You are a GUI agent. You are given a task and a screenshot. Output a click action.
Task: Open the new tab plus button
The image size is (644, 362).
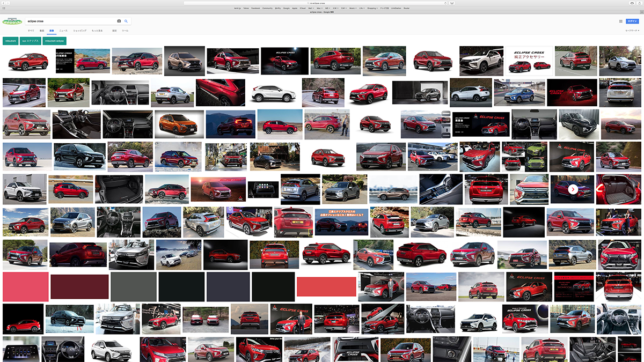(x=641, y=12)
